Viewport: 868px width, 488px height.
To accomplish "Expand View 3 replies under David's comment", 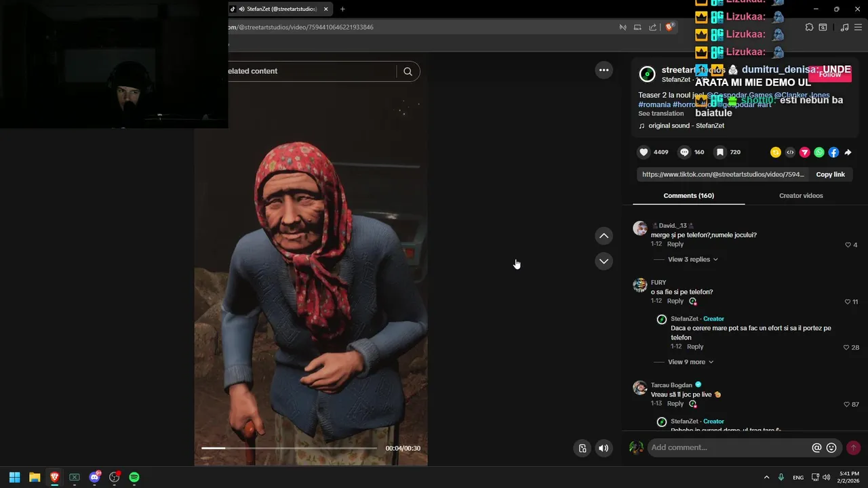I will point(692,260).
